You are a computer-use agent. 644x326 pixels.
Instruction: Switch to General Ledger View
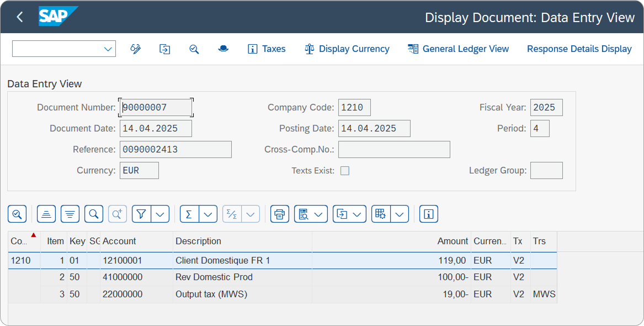coord(458,49)
